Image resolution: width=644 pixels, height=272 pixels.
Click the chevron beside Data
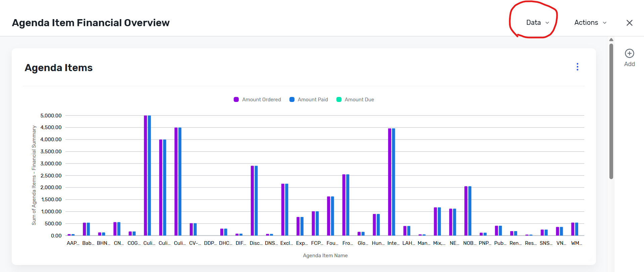click(547, 23)
